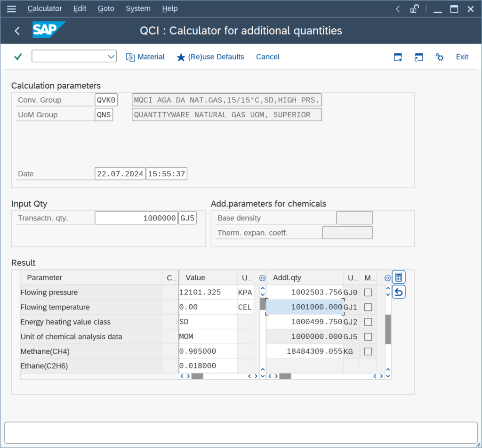Screen dimensions: 482x448
Task: Toggle the checkbox for GJ0 row
Action: click(368, 293)
